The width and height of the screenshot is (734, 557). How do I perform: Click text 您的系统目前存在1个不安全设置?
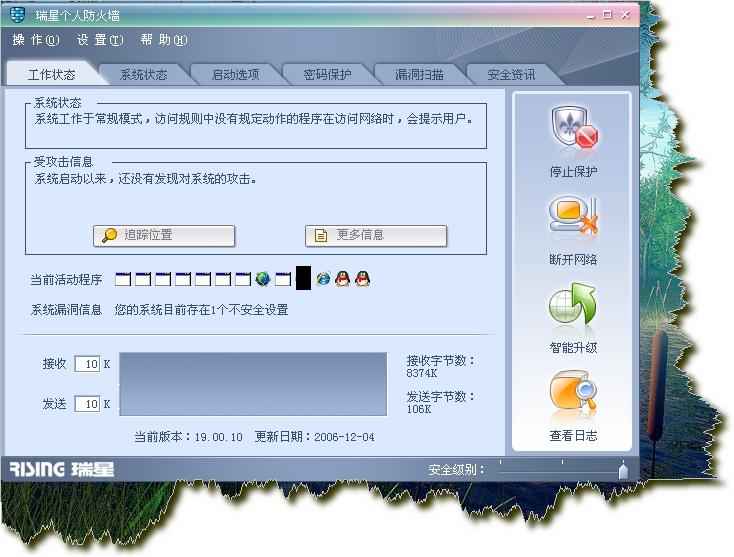(201, 309)
